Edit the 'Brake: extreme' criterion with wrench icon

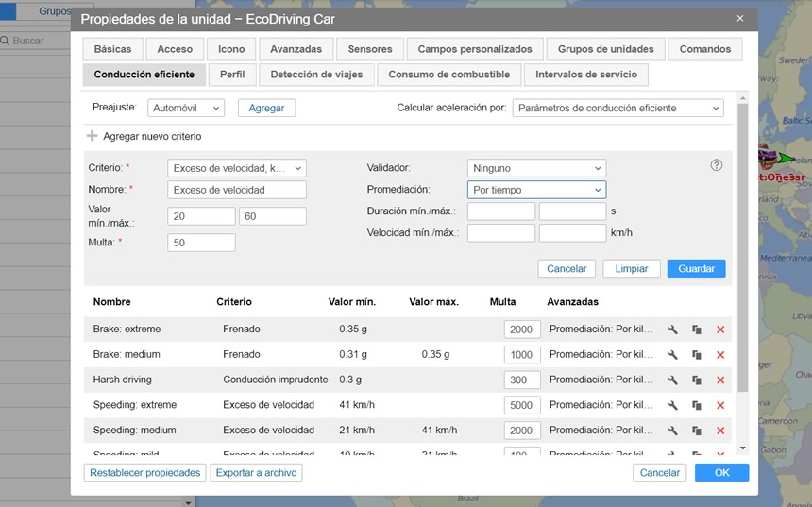pos(673,330)
